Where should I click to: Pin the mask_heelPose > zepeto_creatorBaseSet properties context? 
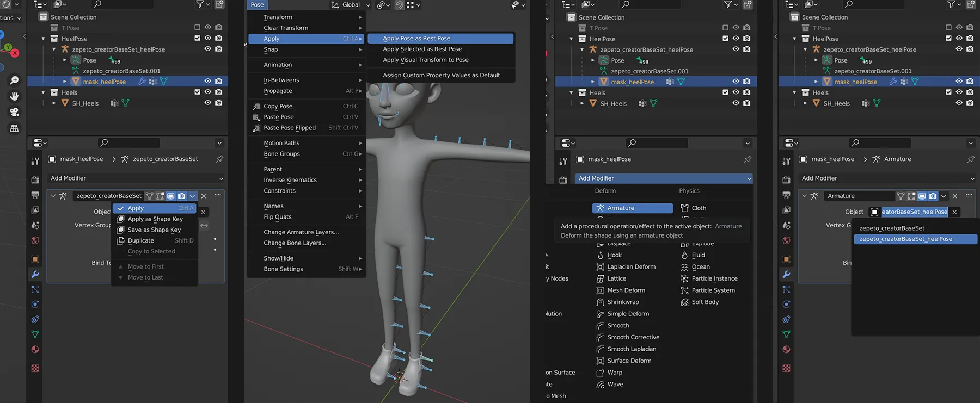tap(219, 159)
